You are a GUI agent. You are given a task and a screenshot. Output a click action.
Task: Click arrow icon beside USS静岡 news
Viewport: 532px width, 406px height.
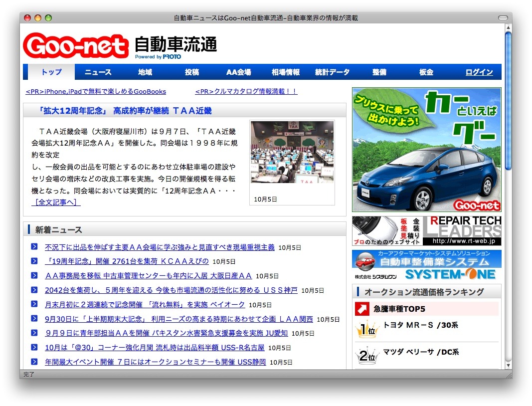click(34, 362)
